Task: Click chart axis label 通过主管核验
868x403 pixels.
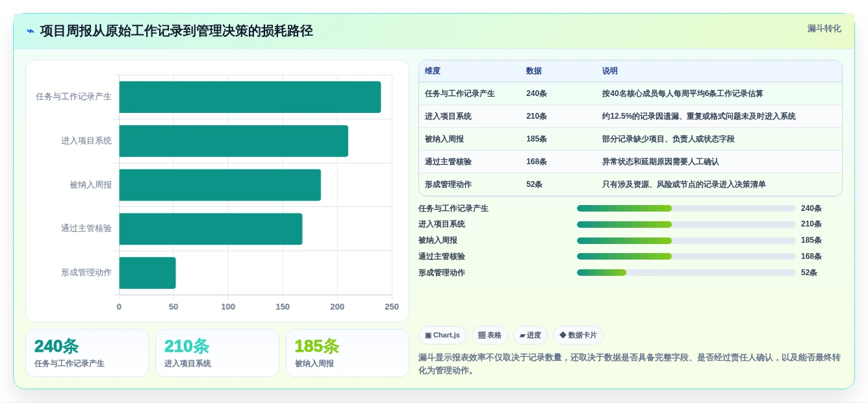Action: 86,228
